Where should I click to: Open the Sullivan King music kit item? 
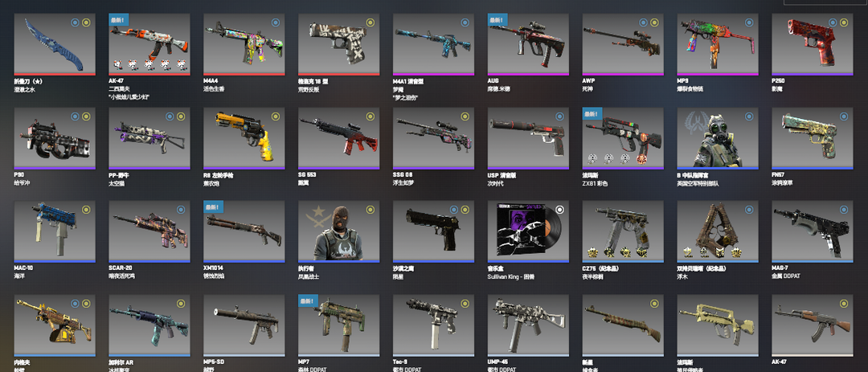tap(528, 231)
